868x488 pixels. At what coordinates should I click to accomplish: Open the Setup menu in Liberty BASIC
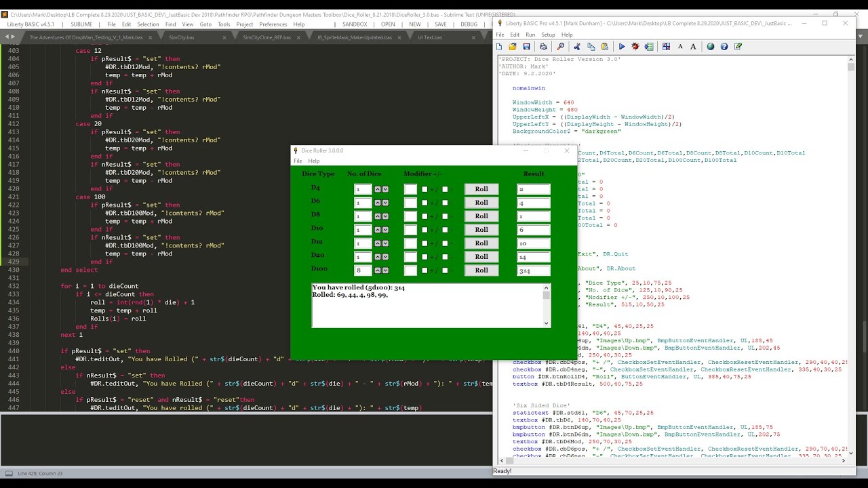pos(548,35)
